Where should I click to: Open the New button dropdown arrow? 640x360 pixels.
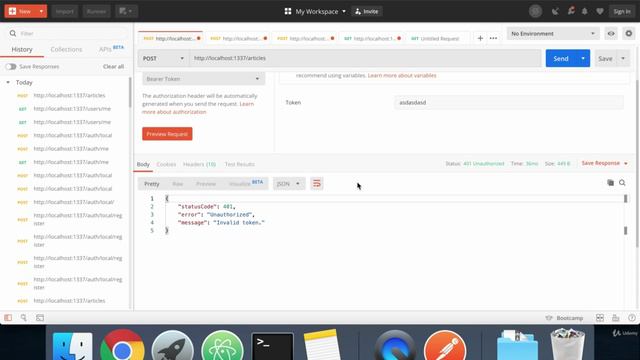41,11
